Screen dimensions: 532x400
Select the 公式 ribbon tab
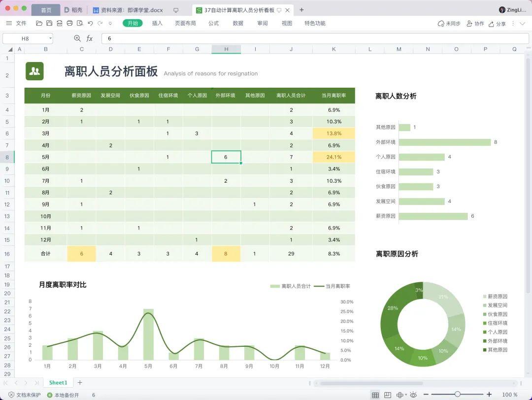213,23
